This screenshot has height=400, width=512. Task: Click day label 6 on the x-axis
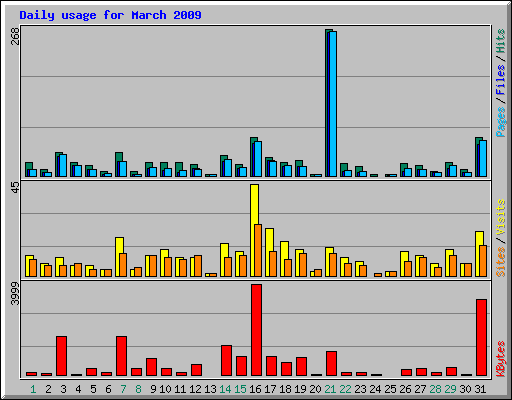coord(108,389)
